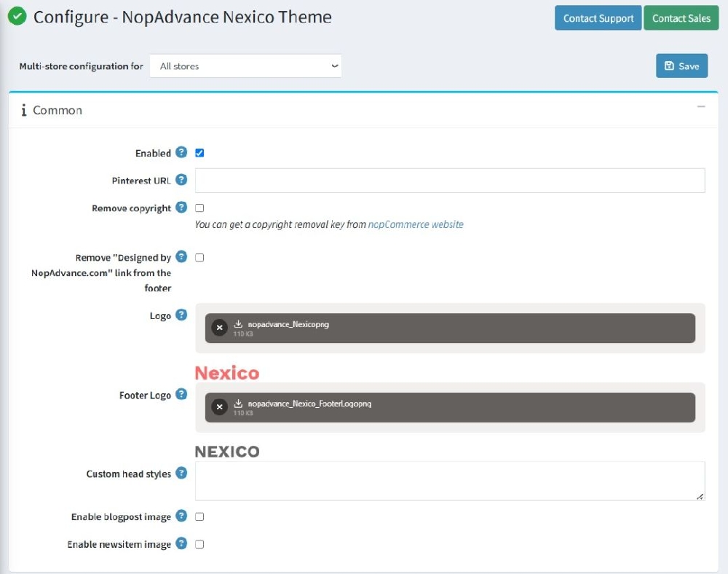Screen dimensions: 728x574
Task: Click the red Nexico logo preview image
Action: pyautogui.click(x=227, y=373)
